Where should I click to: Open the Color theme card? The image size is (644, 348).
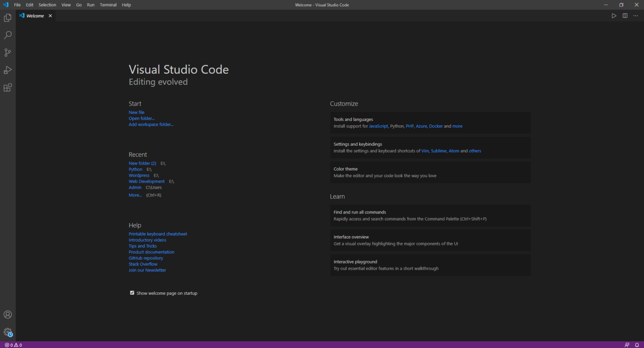pos(430,172)
